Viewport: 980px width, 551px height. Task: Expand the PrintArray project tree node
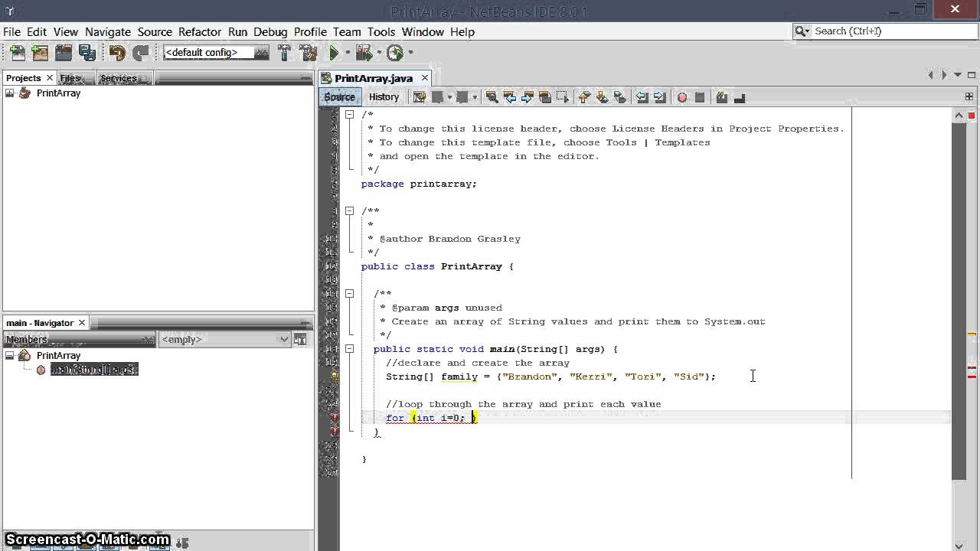point(10,93)
